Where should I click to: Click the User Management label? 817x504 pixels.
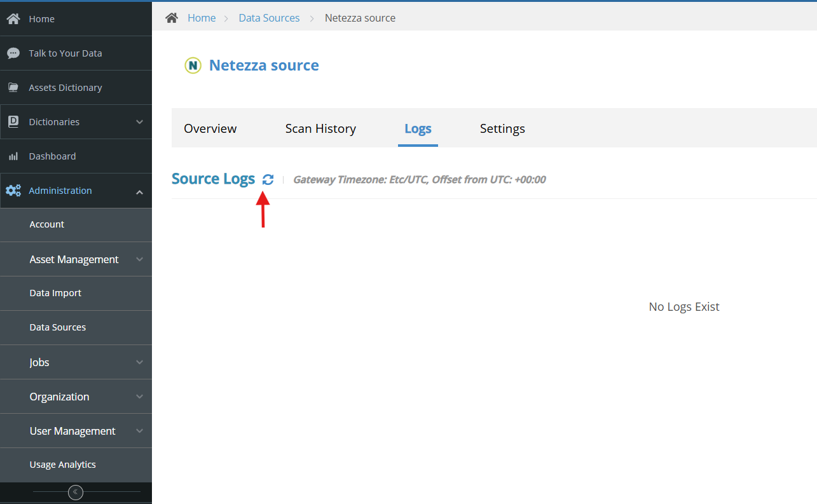coord(72,431)
